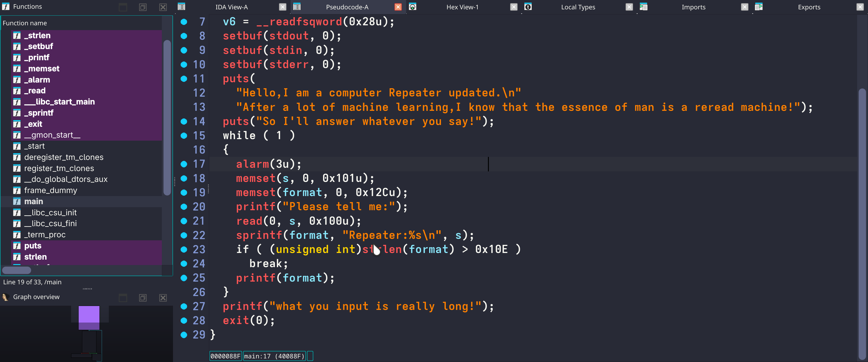Click the exit call on line 28
868x362 pixels.
pyautogui.click(x=236, y=320)
